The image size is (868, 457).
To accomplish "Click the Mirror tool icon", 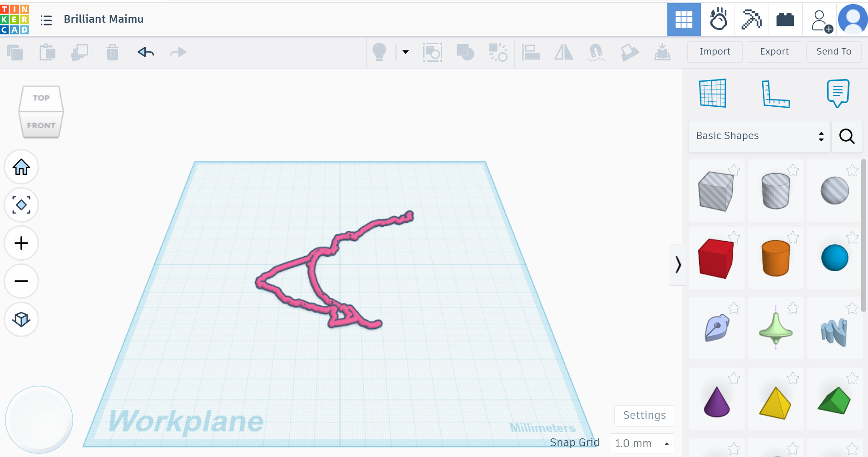I will click(564, 53).
